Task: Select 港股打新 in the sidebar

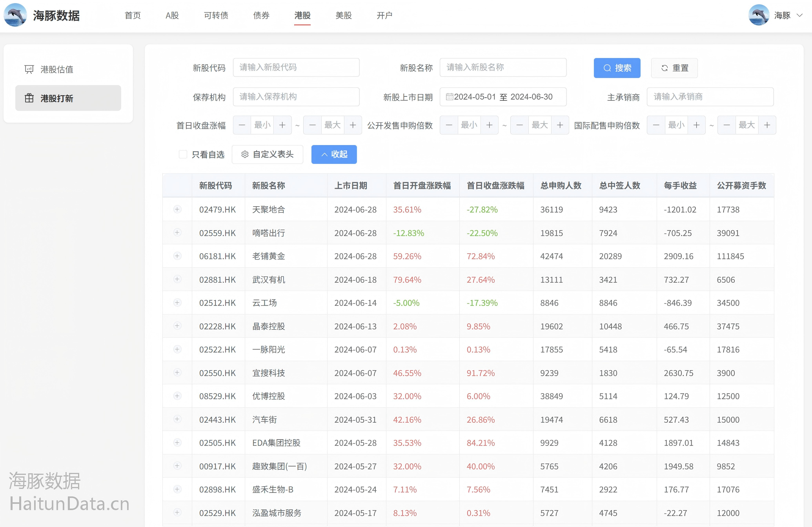Action: (68, 98)
